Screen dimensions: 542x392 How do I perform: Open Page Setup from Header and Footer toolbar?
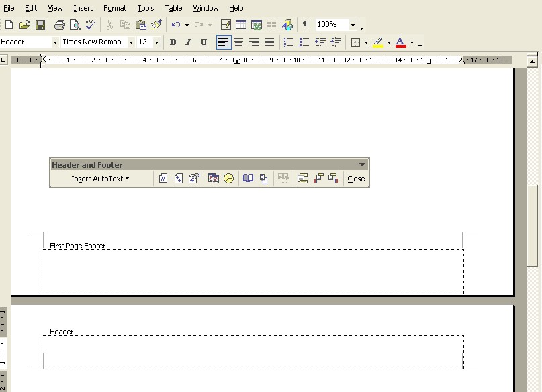coord(248,179)
